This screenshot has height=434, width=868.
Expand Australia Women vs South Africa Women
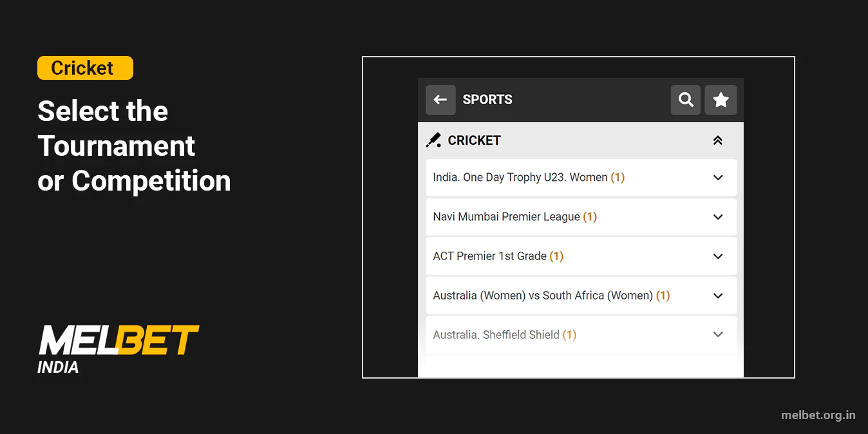(x=718, y=296)
